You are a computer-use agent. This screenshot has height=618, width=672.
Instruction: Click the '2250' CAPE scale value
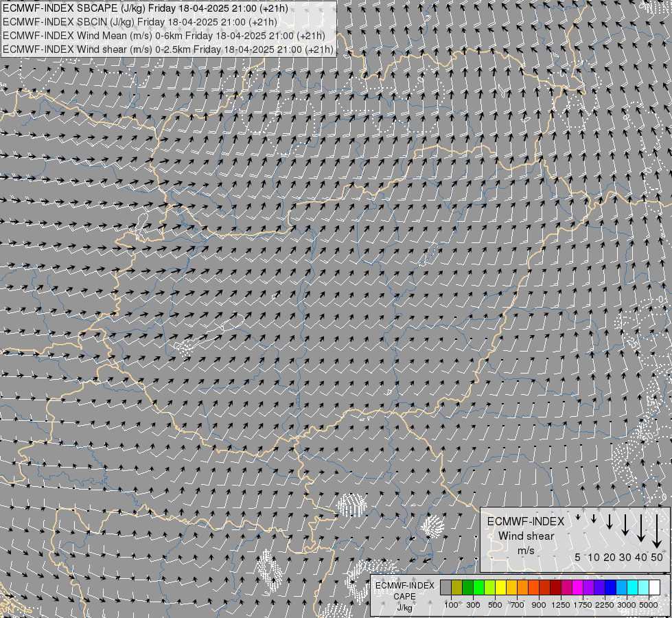pos(605,605)
